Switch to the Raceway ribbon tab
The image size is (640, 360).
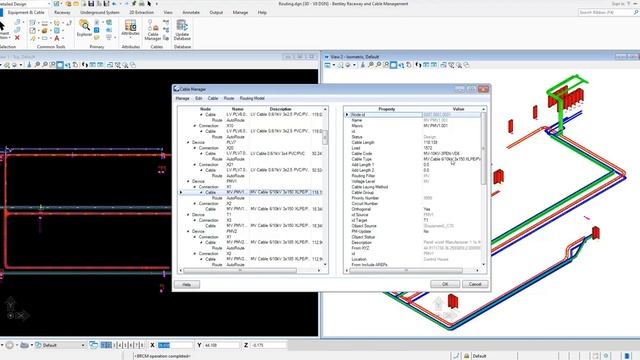click(62, 13)
